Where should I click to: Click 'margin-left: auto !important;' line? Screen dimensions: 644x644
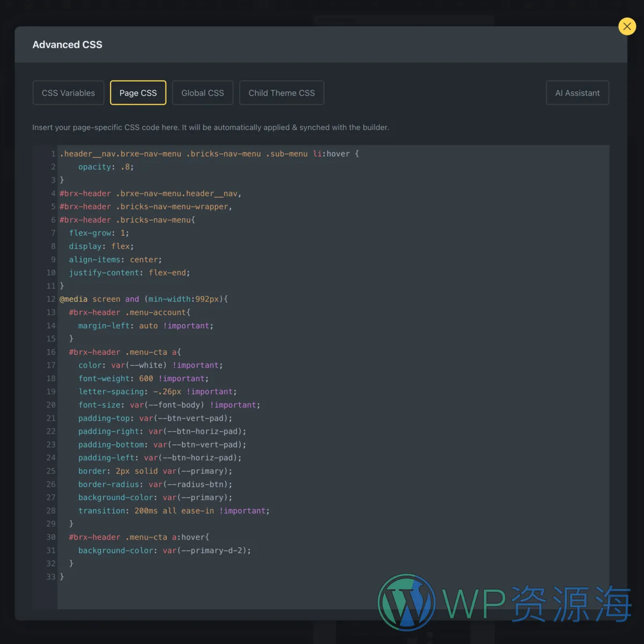click(146, 326)
